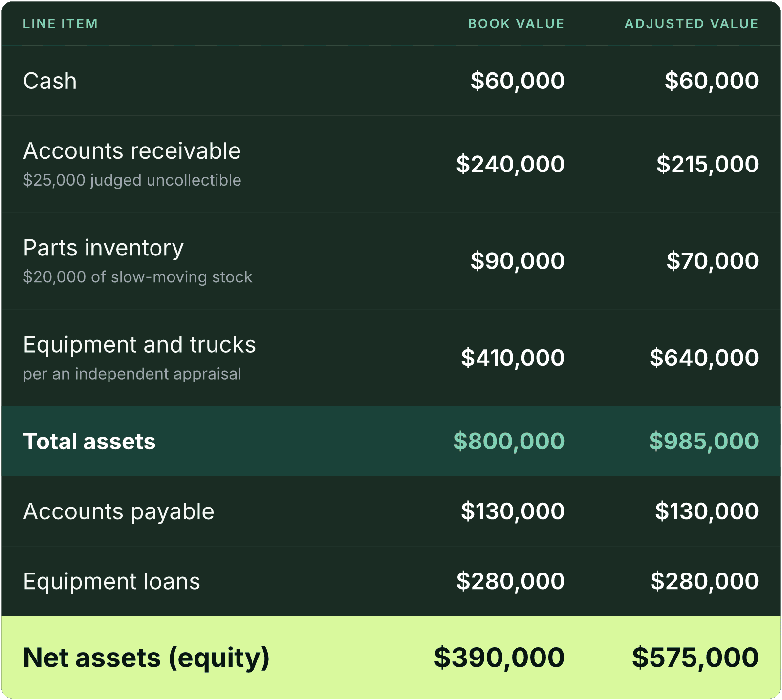
Task: Click Total assets adjusted value $985,000
Action: pos(704,441)
